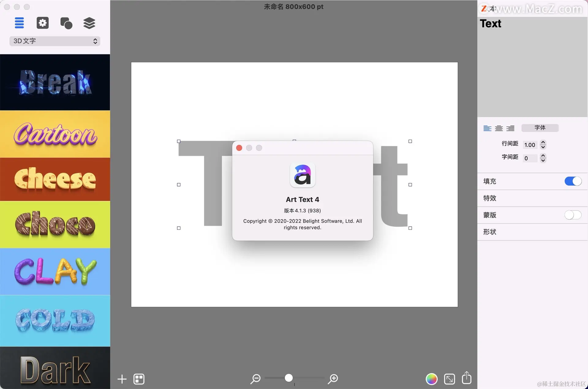The height and width of the screenshot is (389, 588).
Task: Click the 字体 font button
Action: tap(540, 128)
